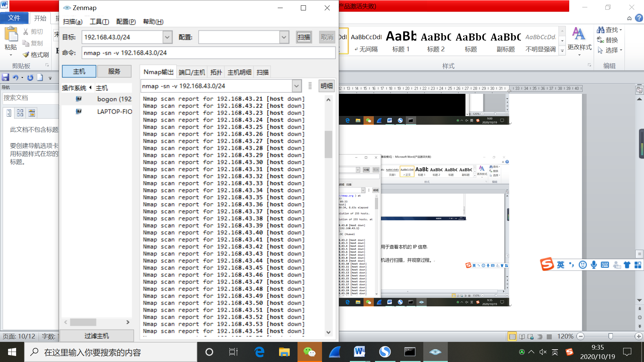Open the Tools menu in Zenmap

tap(99, 22)
